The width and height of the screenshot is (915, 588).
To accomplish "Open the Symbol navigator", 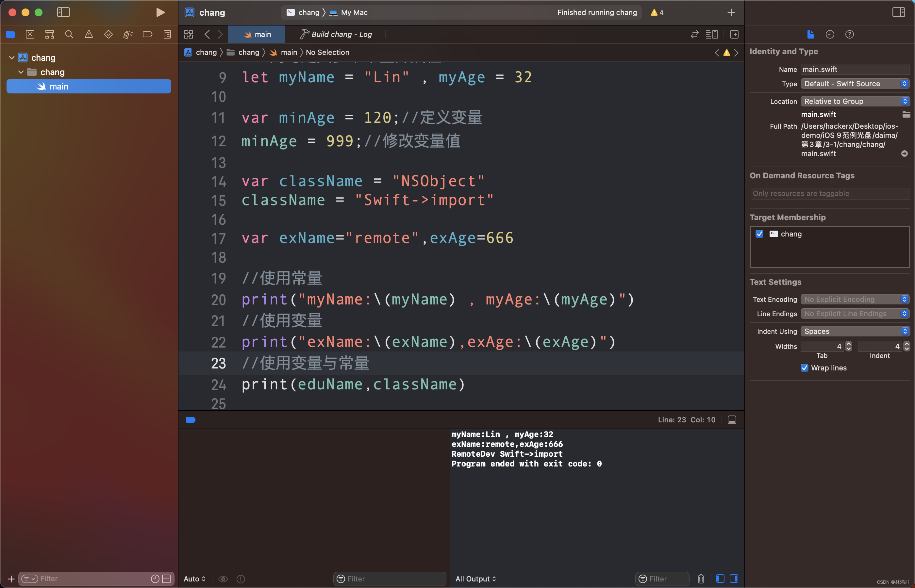I will [x=50, y=34].
